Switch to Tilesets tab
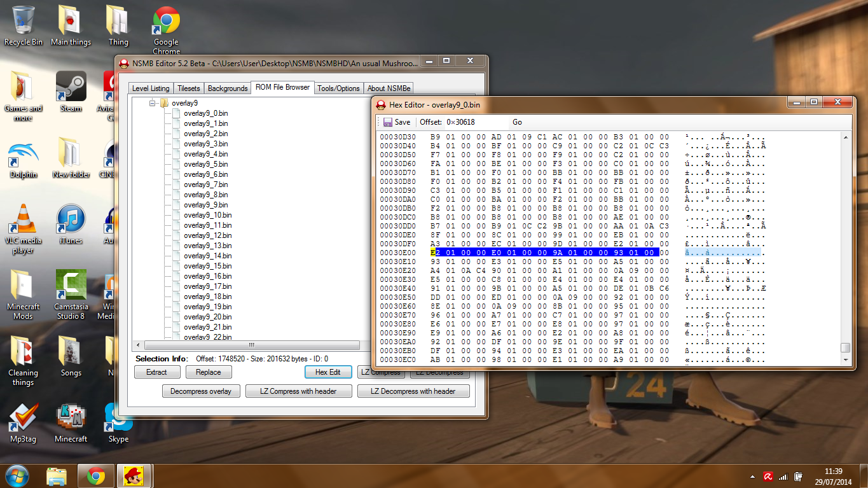Viewport: 868px width, 488px height. pyautogui.click(x=188, y=88)
